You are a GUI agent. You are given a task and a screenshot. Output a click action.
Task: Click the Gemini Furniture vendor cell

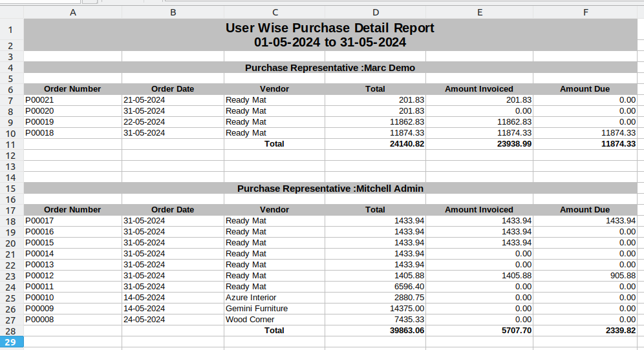[x=274, y=309]
